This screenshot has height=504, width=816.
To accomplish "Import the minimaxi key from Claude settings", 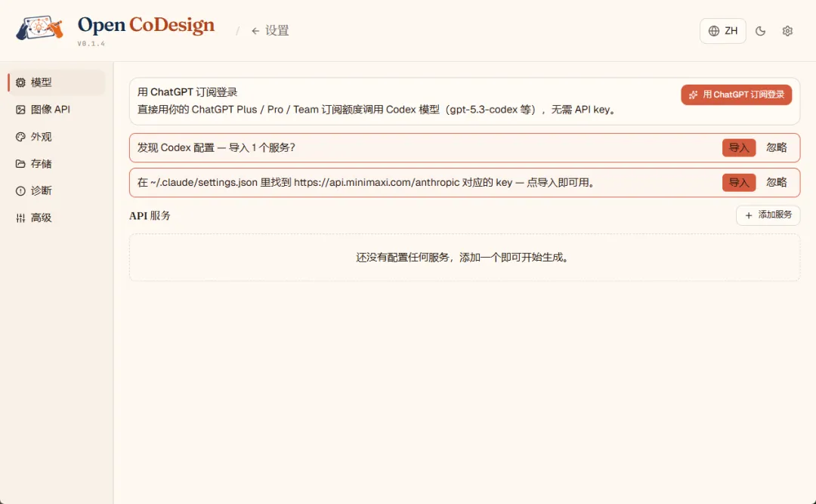I will coord(738,183).
